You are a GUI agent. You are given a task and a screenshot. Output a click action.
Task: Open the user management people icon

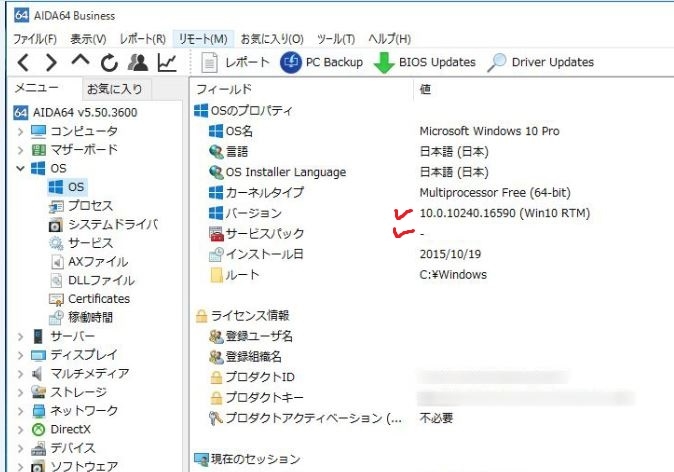(138, 63)
